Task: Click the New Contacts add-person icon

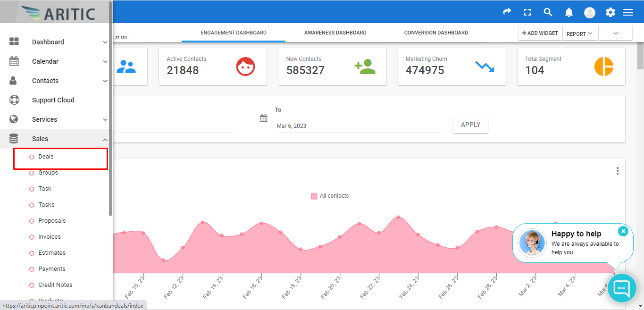Action: [x=365, y=67]
